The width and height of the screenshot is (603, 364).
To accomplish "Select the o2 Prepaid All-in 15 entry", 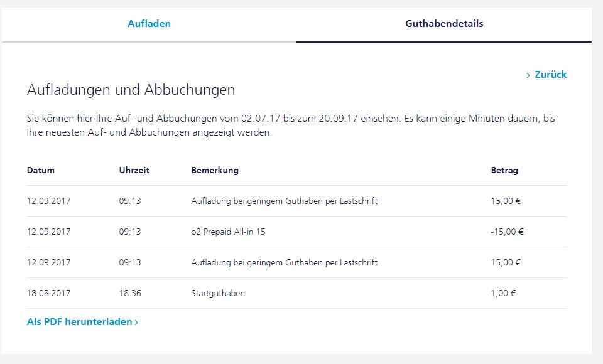I will pos(228,232).
